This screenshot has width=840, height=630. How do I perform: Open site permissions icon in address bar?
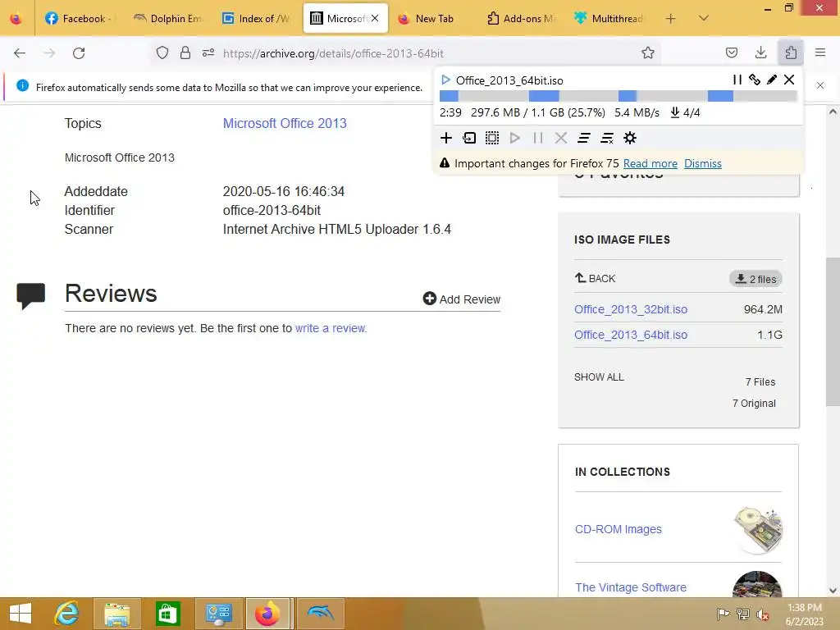pyautogui.click(x=208, y=53)
